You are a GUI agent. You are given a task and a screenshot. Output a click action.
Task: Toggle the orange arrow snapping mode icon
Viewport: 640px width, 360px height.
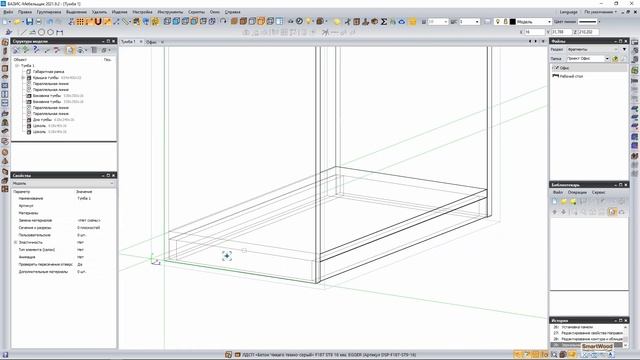107,21
